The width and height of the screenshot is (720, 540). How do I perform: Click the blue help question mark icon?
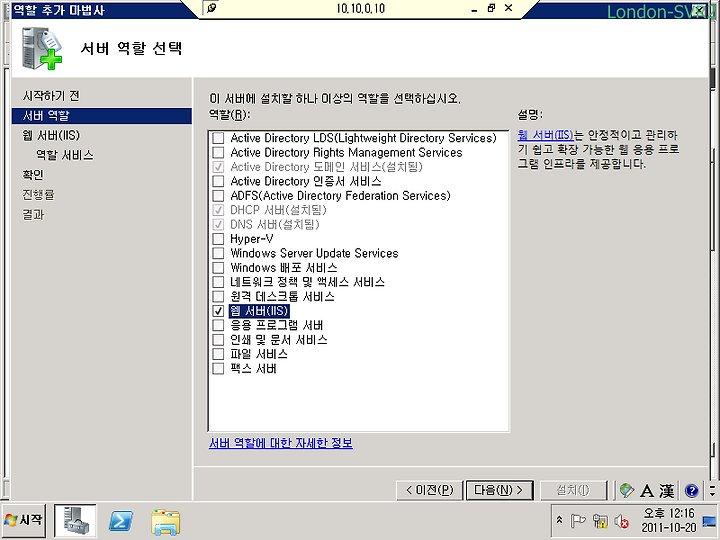click(x=692, y=491)
